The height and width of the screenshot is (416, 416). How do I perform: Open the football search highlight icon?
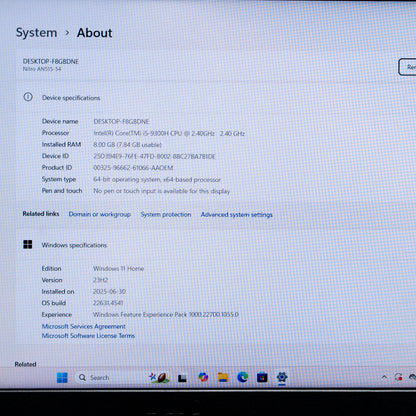point(159,378)
